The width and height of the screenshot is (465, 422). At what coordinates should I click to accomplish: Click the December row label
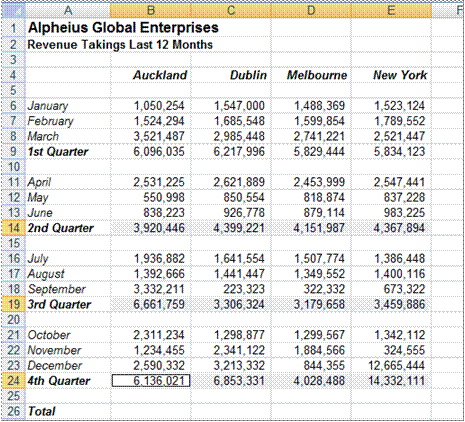[68, 366]
